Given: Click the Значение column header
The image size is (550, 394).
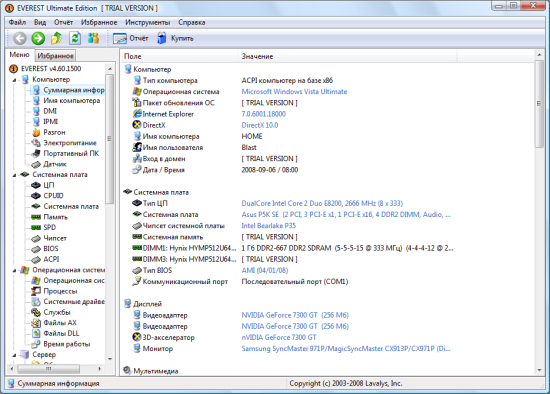Looking at the screenshot, I should pos(348,56).
